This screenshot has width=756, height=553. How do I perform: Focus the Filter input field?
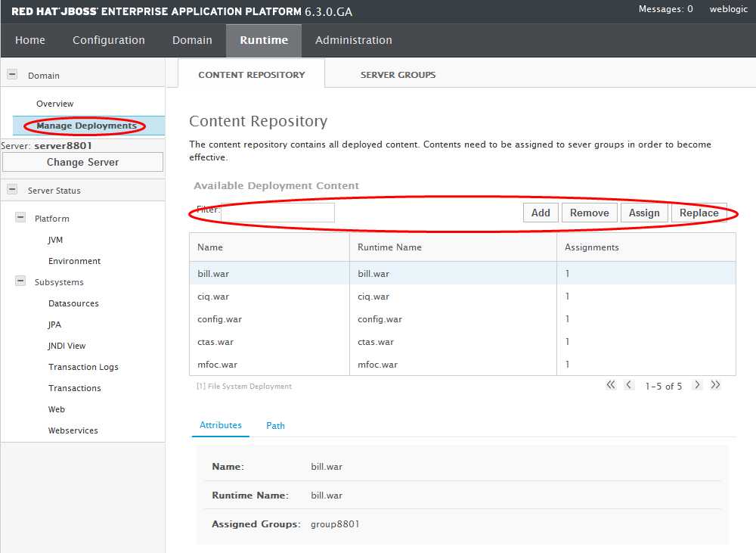277,213
